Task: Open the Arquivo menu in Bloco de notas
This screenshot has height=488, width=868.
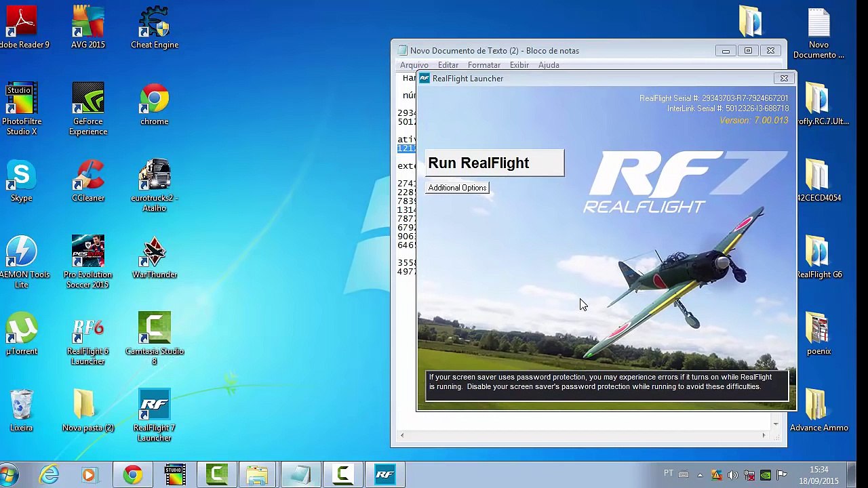Action: [414, 65]
